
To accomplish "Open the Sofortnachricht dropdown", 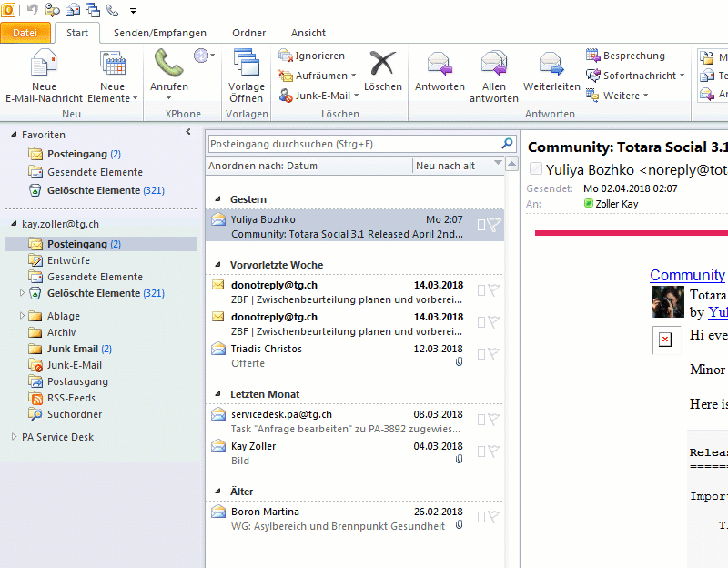I will click(x=635, y=76).
